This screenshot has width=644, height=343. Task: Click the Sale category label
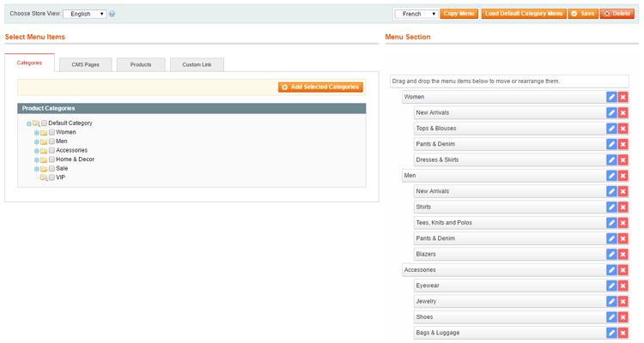coord(62,168)
